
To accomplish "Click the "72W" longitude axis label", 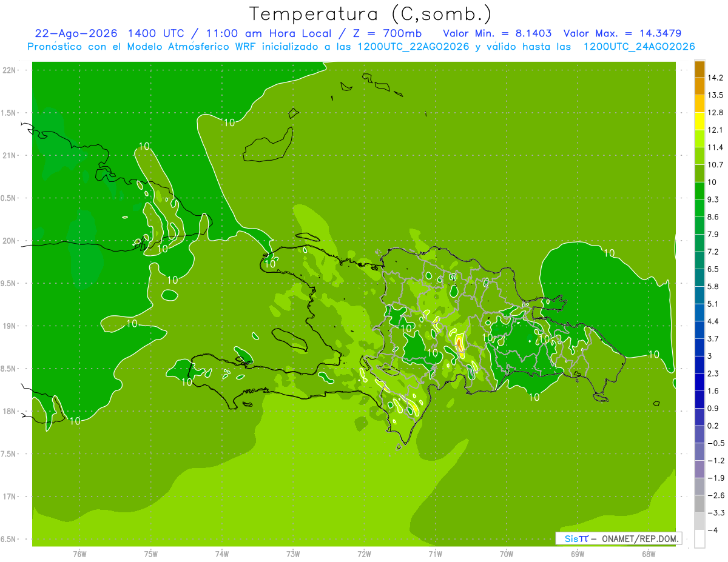I will pos(364,553).
